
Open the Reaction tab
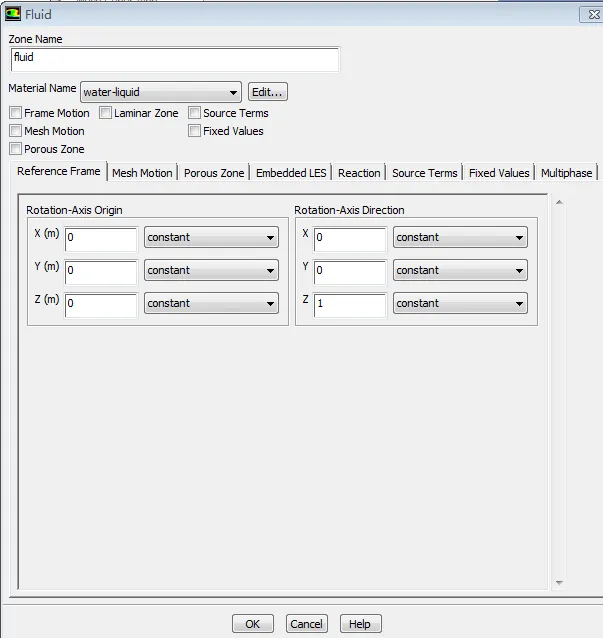click(x=359, y=173)
